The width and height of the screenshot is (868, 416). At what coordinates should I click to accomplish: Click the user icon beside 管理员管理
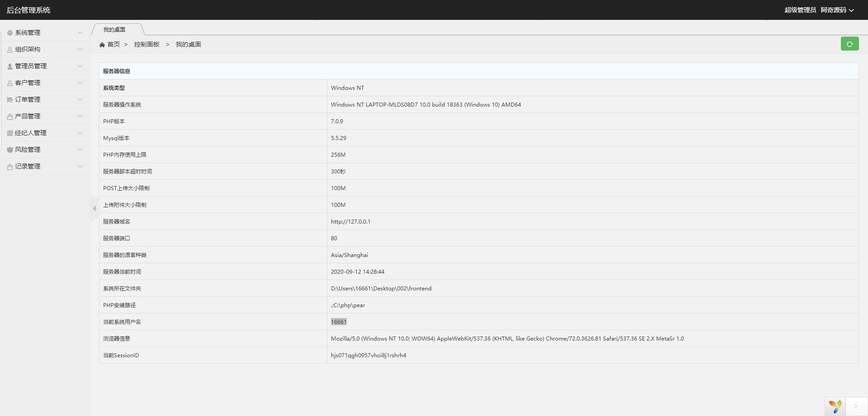pyautogui.click(x=10, y=66)
